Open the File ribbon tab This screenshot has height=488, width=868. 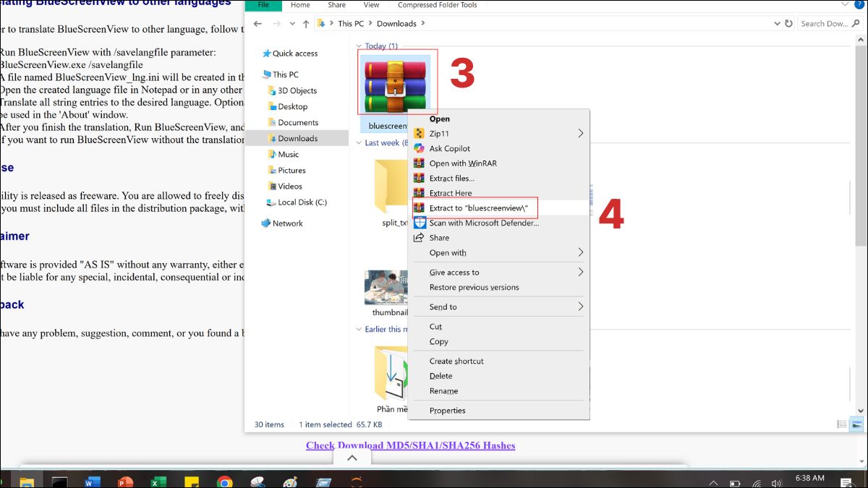[263, 5]
